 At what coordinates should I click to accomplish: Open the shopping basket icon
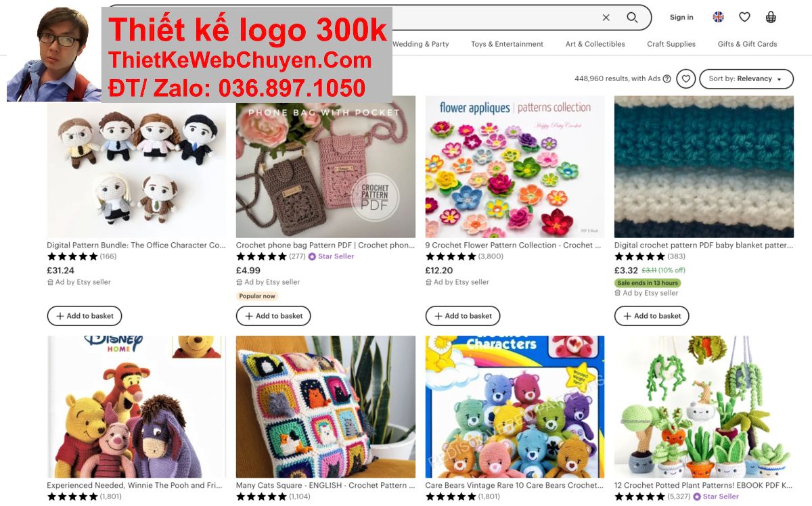click(x=771, y=18)
